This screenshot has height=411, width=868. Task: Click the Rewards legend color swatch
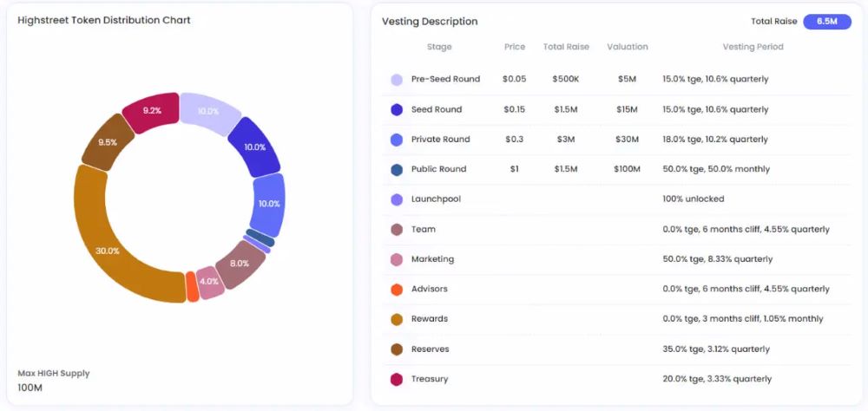[x=397, y=319]
